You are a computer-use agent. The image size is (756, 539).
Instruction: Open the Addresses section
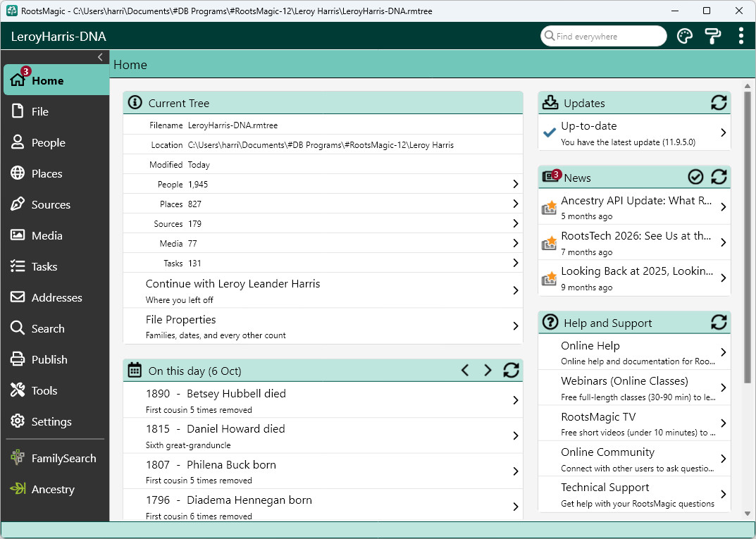click(56, 297)
